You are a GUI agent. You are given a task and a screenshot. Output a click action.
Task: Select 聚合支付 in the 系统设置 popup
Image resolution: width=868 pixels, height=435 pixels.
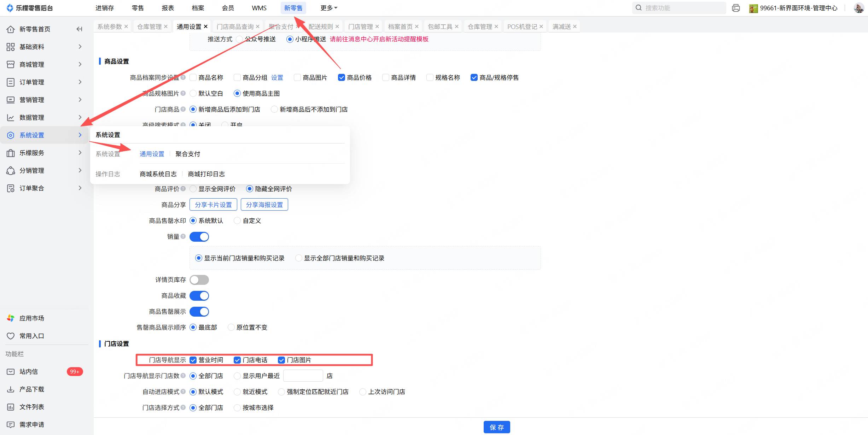(188, 154)
